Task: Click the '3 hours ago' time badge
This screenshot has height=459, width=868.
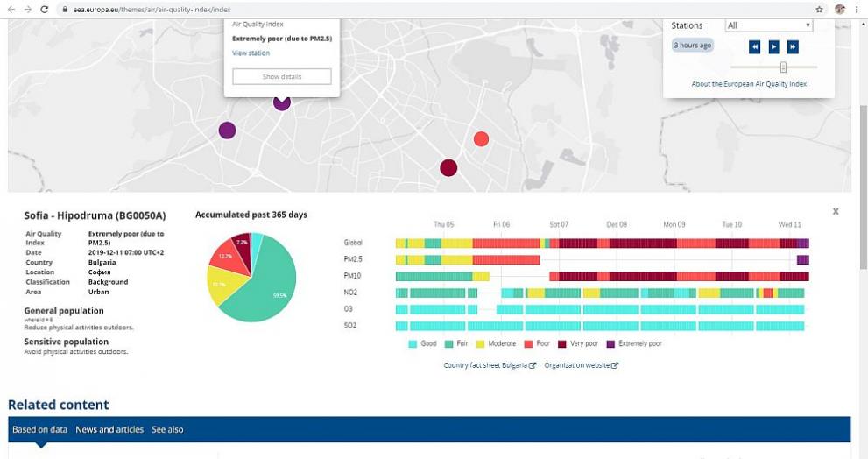Action: [693, 46]
